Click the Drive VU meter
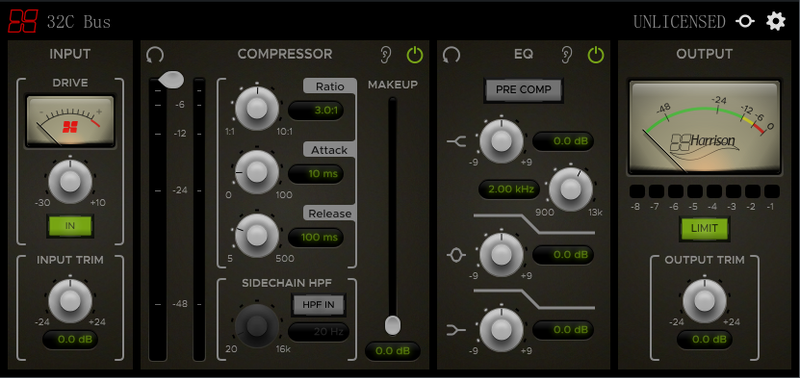 (x=70, y=121)
